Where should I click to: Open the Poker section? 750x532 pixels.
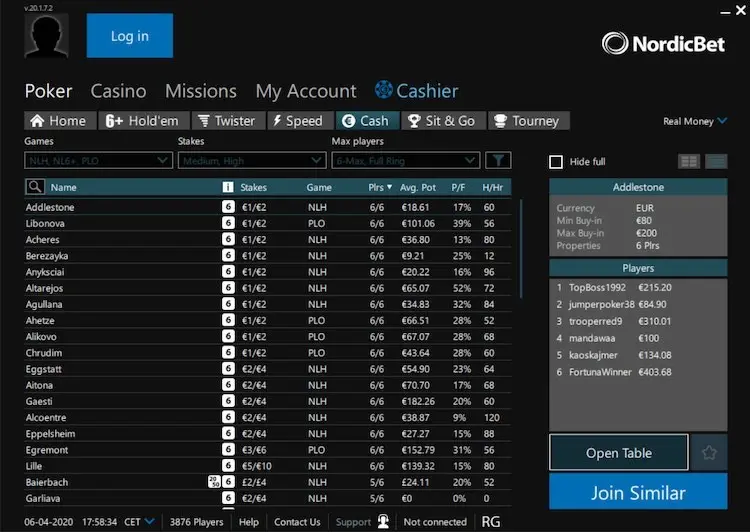48,91
